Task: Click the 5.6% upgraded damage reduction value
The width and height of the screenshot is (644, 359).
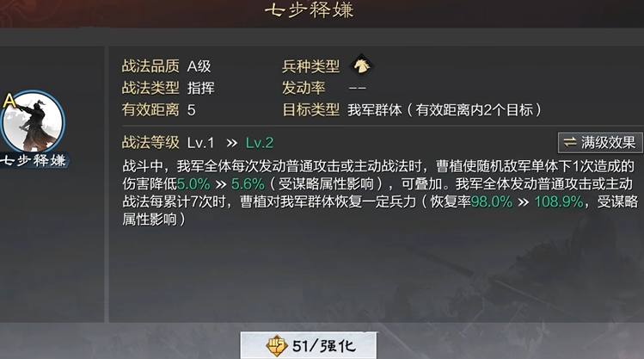Action: click(248, 184)
